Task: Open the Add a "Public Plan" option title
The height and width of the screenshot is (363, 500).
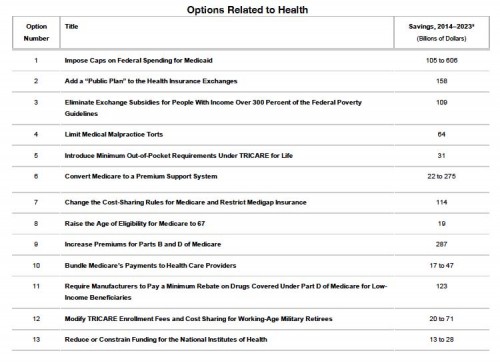Action: tap(151, 81)
